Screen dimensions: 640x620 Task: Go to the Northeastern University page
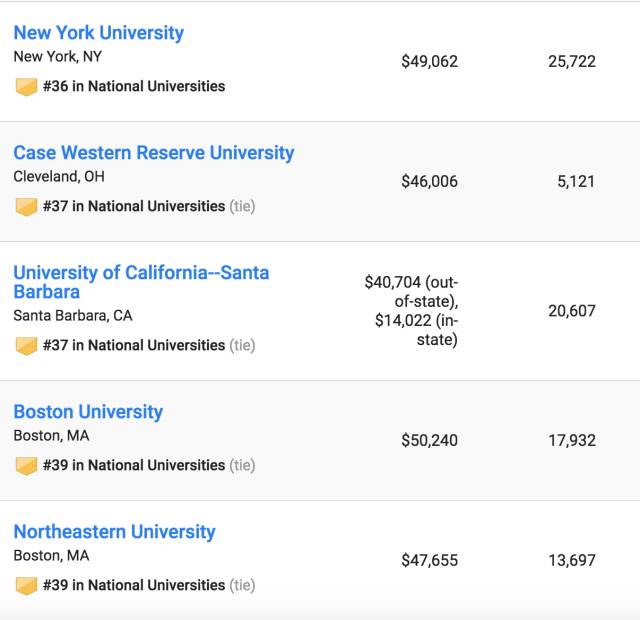(x=114, y=532)
